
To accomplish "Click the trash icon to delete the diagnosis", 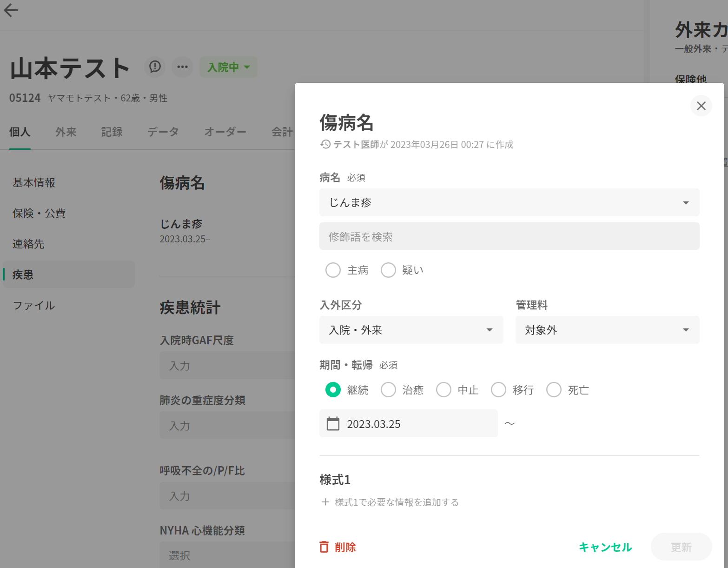I will pos(324,547).
